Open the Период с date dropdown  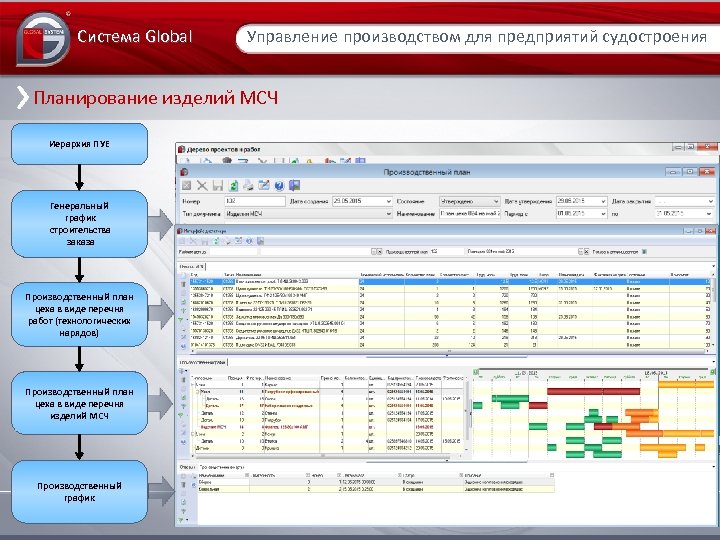(603, 214)
